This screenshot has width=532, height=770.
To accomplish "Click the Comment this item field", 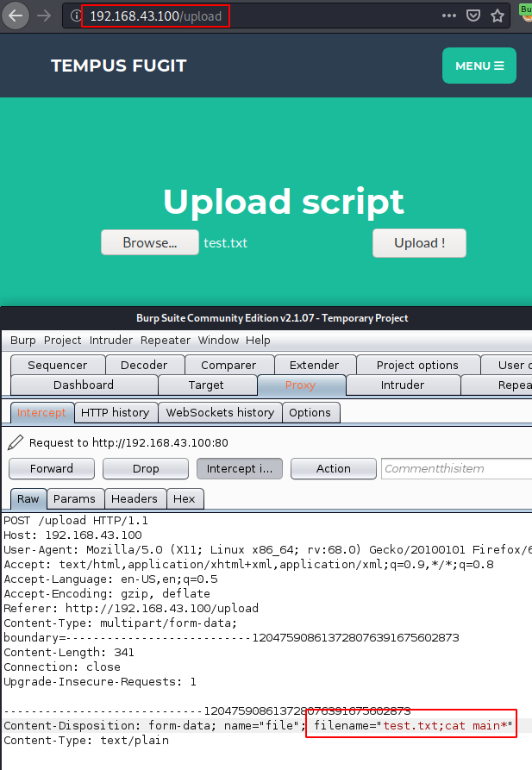I will [x=457, y=468].
